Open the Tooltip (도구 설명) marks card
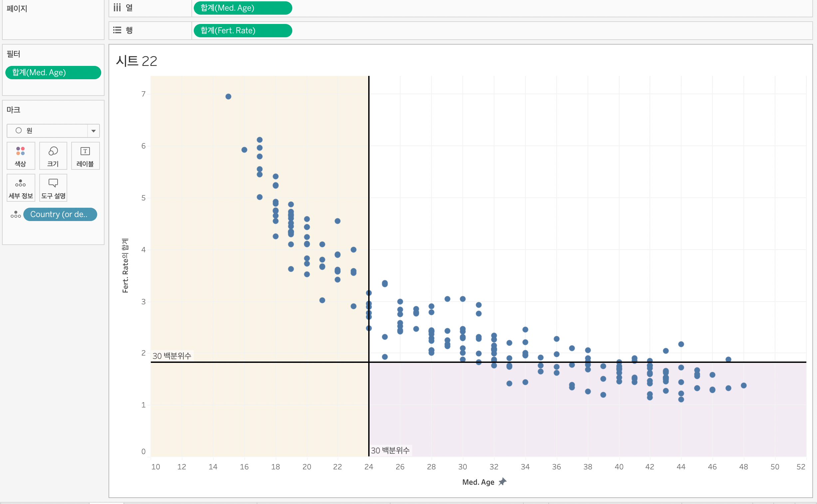 tap(53, 188)
